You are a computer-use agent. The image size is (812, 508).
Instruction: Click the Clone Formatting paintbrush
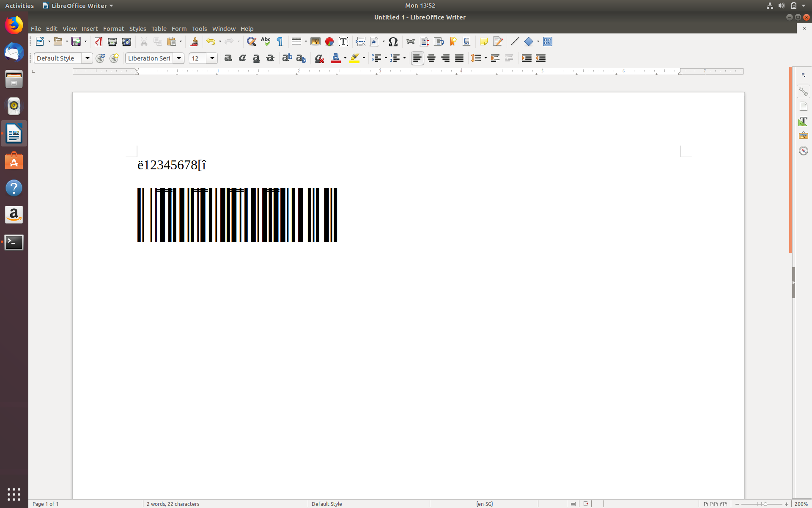194,41
